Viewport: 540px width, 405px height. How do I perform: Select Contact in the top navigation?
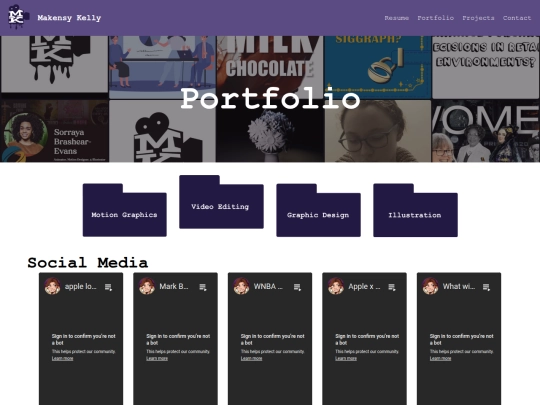[x=517, y=18]
